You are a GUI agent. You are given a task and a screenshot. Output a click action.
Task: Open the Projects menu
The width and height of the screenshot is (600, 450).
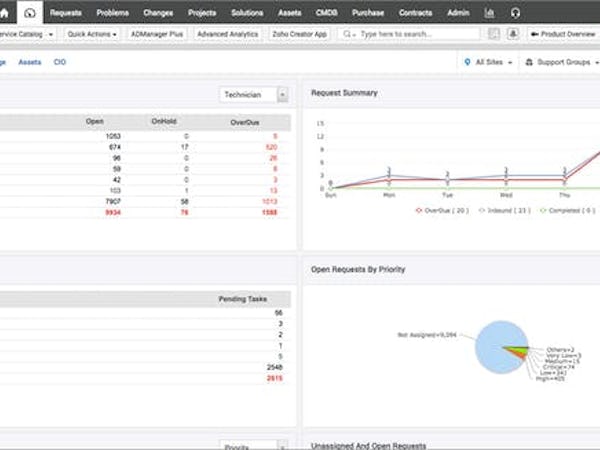click(x=202, y=13)
